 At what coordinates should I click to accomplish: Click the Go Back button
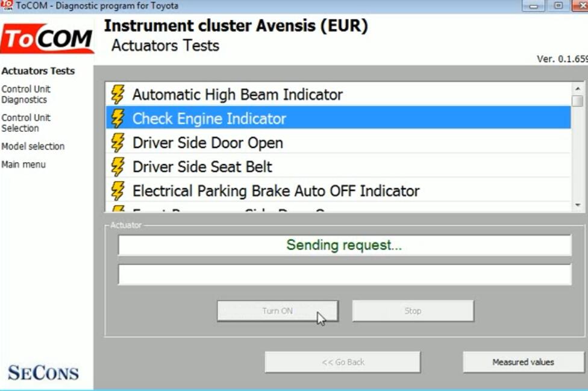click(343, 362)
